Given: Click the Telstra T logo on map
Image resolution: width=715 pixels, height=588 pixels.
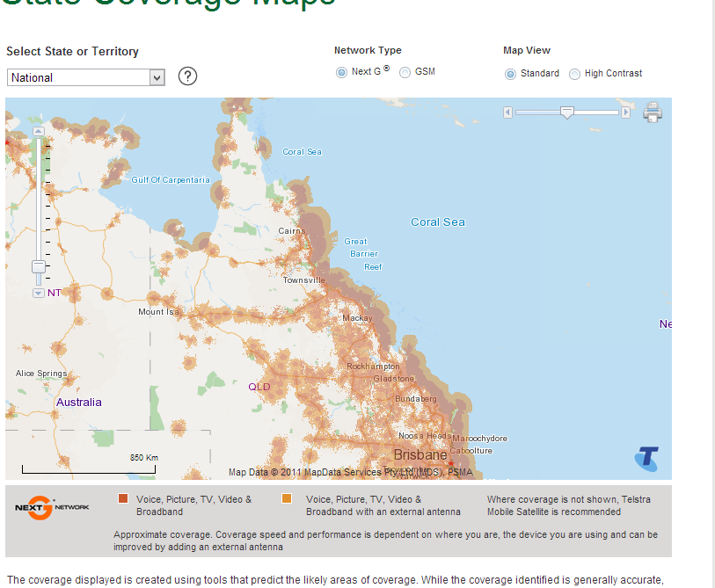Looking at the screenshot, I should pyautogui.click(x=646, y=459).
